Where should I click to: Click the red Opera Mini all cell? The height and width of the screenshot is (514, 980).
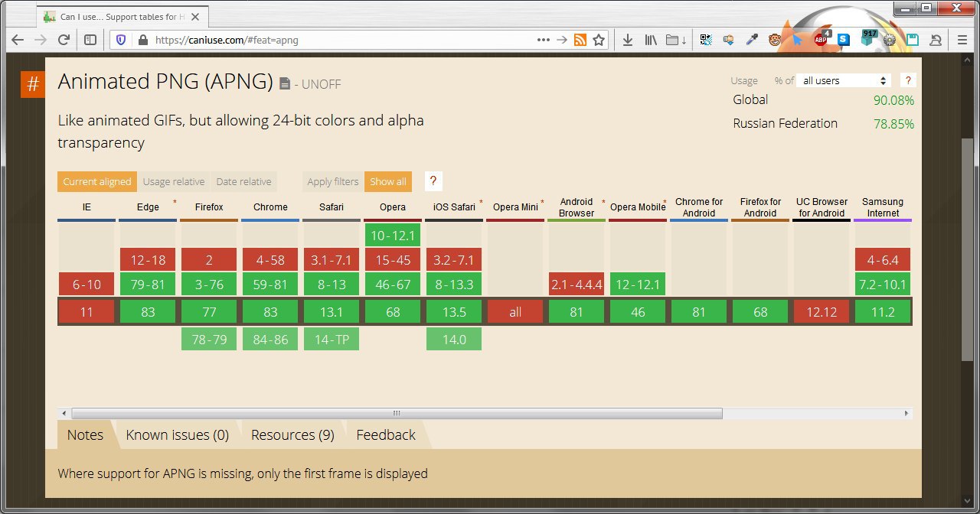coord(515,311)
